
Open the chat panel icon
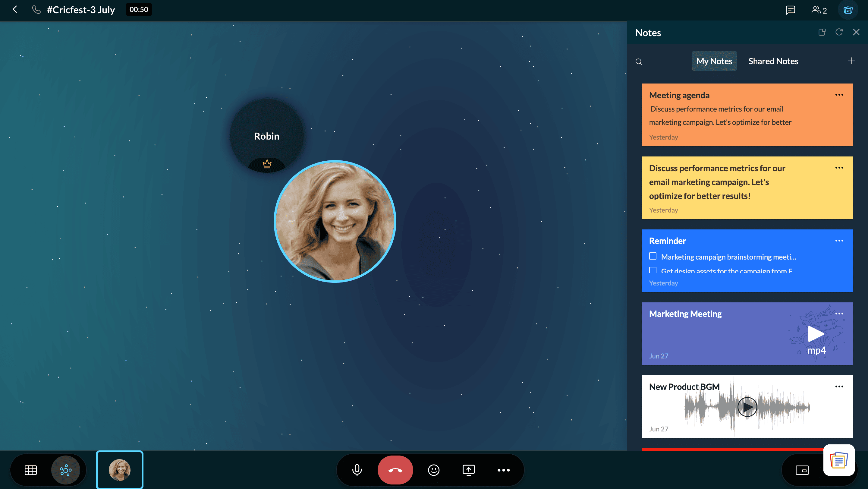tap(790, 10)
